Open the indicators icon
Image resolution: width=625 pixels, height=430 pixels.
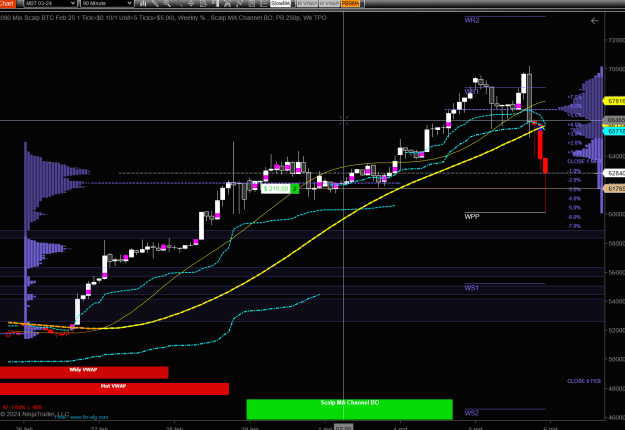pyautogui.click(x=240, y=4)
